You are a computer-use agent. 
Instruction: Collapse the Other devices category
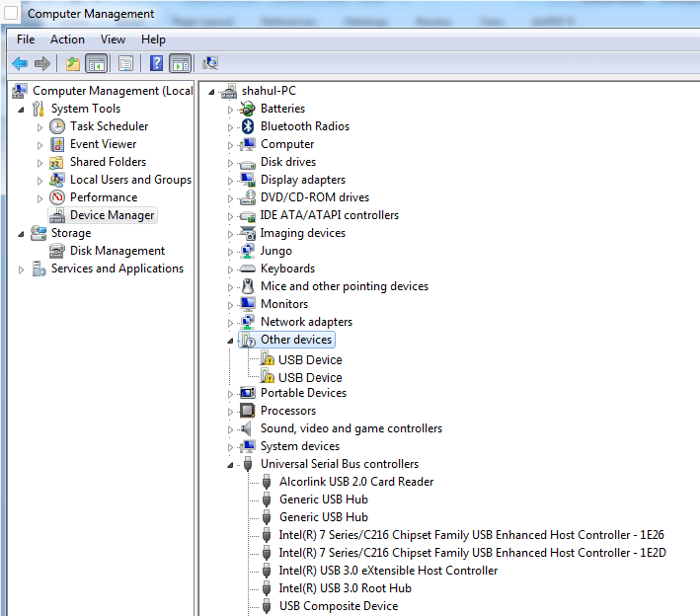(230, 341)
